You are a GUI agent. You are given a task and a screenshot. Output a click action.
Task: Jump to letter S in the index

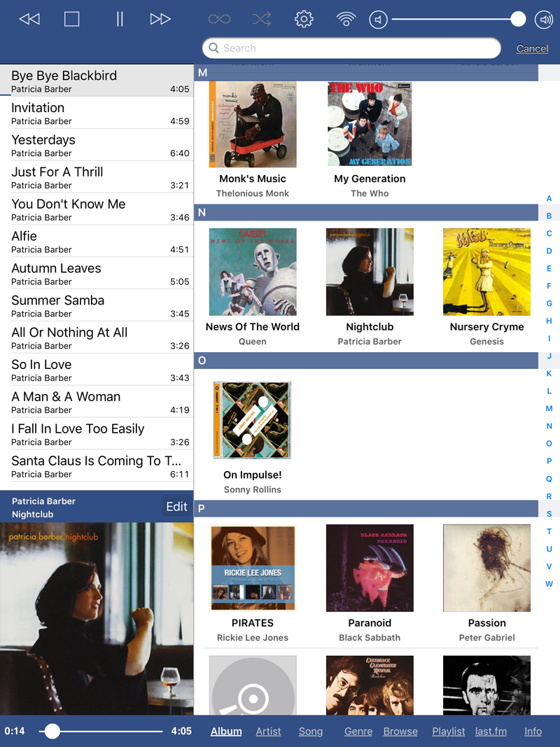549,514
